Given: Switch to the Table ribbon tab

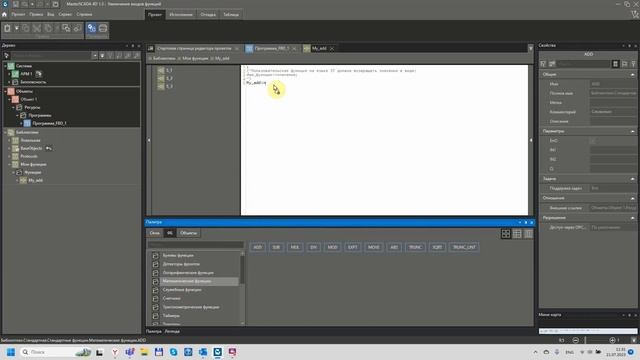Looking at the screenshot, I should [x=231, y=15].
